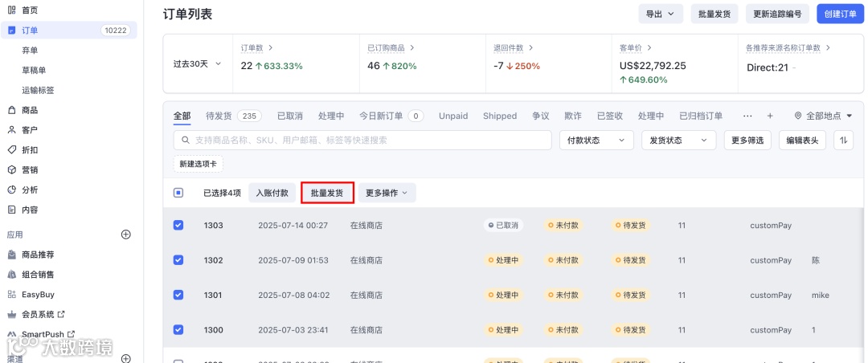Toggle the select-all orders checkbox
The width and height of the screenshot is (868, 363).
tap(178, 193)
